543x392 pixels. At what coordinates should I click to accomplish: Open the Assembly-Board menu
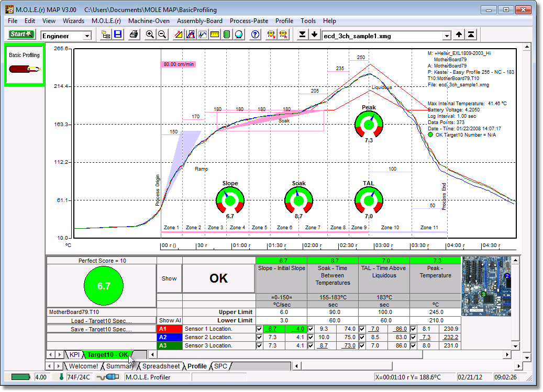(x=200, y=21)
